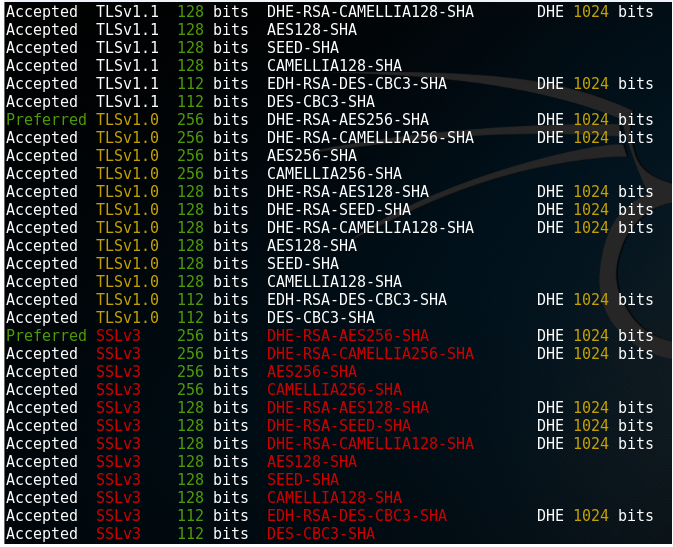Click the green 112 on TLSv1.1 EDH-RSA-DES-CBC3-SHA row
The height and width of the screenshot is (547, 673).
pyautogui.click(x=191, y=84)
